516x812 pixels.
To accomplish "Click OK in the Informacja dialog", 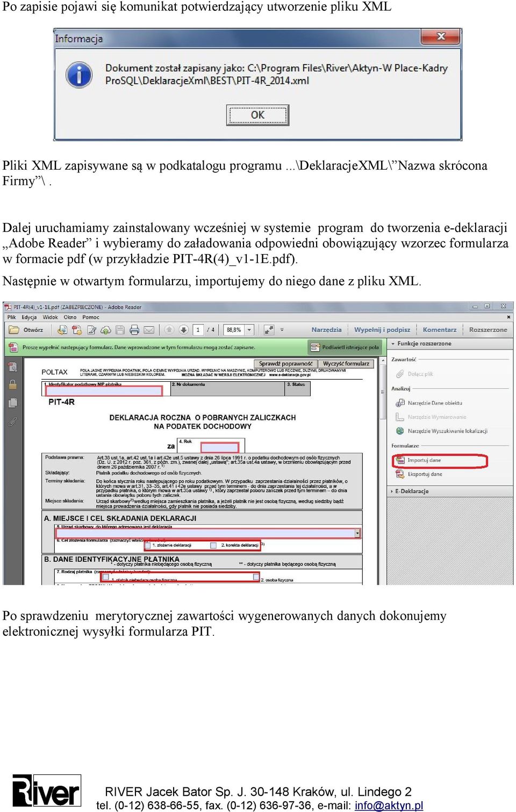I will 257,115.
